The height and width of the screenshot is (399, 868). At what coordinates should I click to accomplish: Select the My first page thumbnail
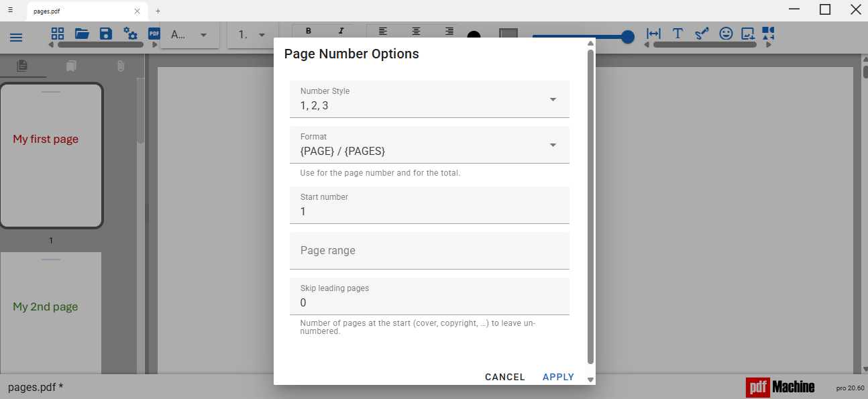[x=51, y=156]
